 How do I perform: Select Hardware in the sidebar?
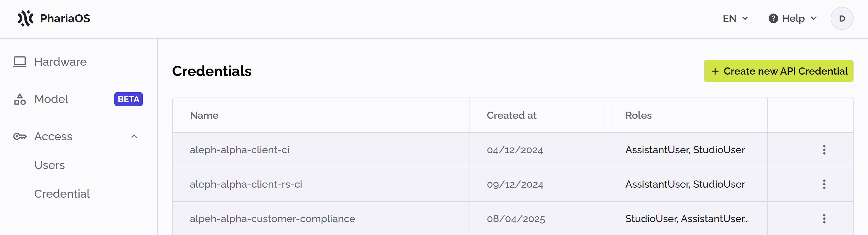[60, 62]
